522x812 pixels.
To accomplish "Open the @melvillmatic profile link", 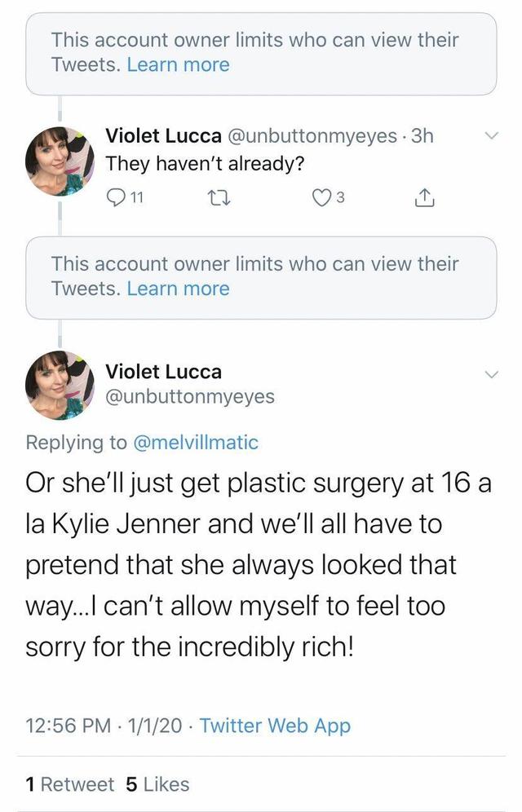I will (194, 443).
